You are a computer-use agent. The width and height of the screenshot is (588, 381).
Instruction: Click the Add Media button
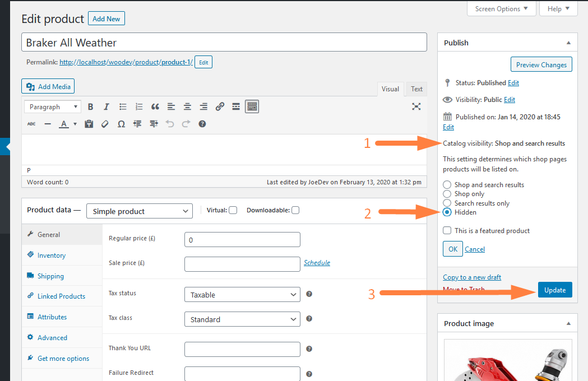coord(48,86)
